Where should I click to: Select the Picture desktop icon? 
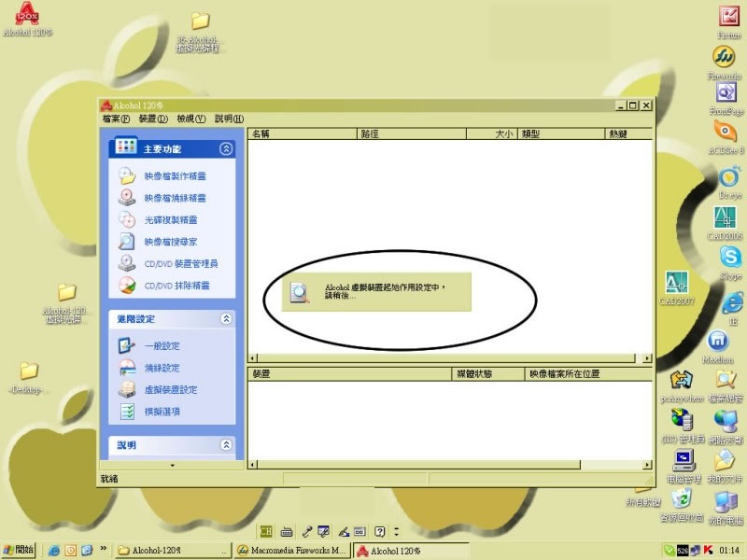(x=728, y=22)
